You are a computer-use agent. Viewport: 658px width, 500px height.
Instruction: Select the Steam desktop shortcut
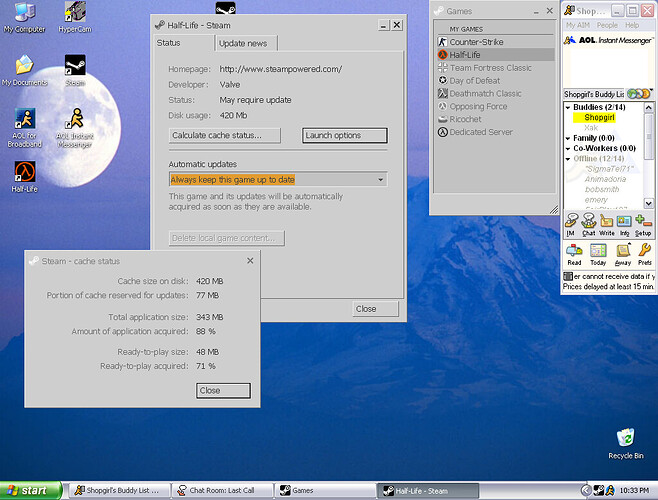click(x=75, y=70)
